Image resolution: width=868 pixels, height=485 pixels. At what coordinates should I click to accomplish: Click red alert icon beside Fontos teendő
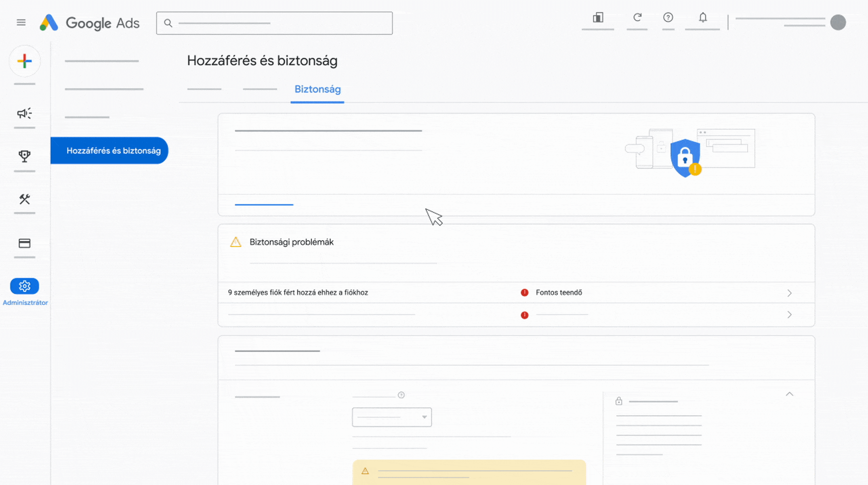(x=524, y=293)
